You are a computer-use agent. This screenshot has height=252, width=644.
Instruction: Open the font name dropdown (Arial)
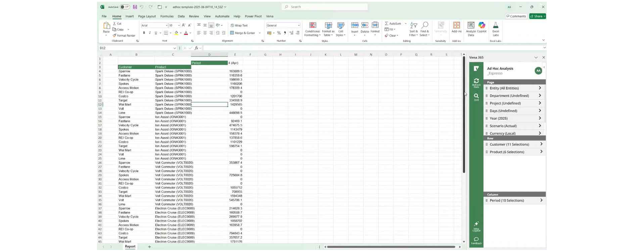pos(166,25)
